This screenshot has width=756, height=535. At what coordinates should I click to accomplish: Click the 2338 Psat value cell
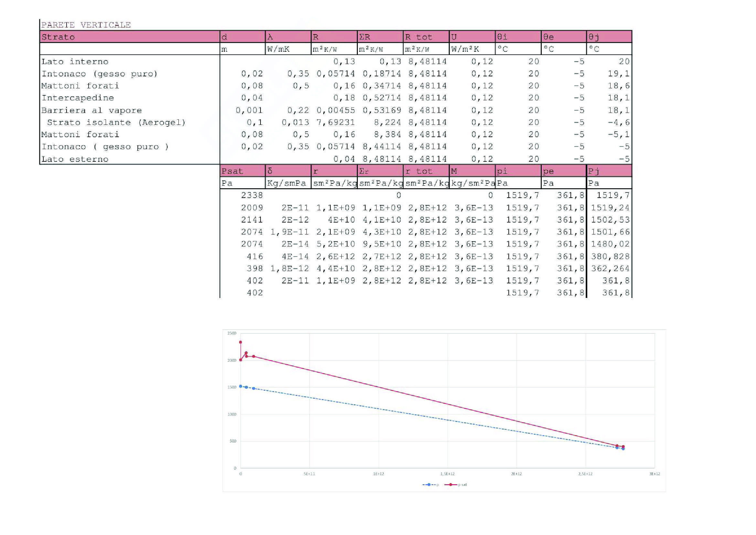[252, 195]
